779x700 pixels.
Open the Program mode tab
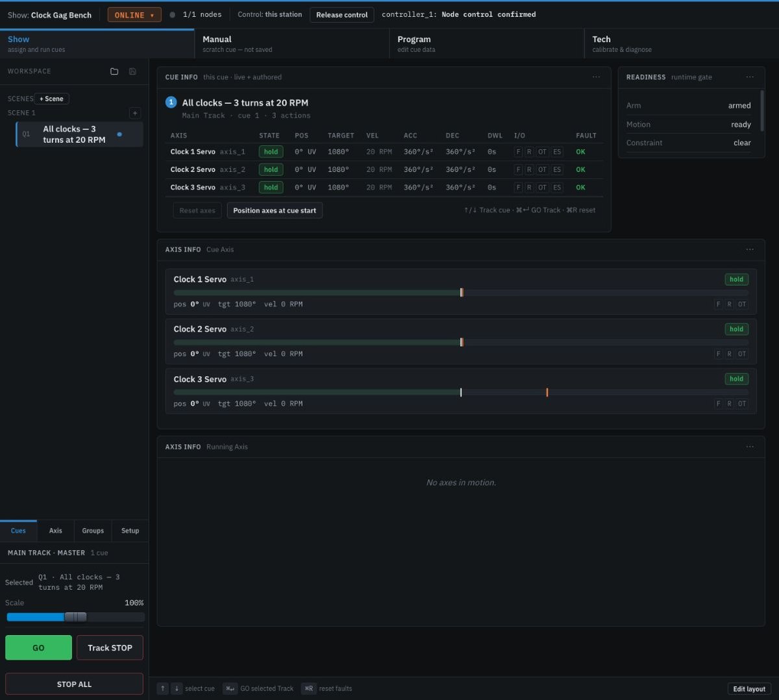point(487,44)
